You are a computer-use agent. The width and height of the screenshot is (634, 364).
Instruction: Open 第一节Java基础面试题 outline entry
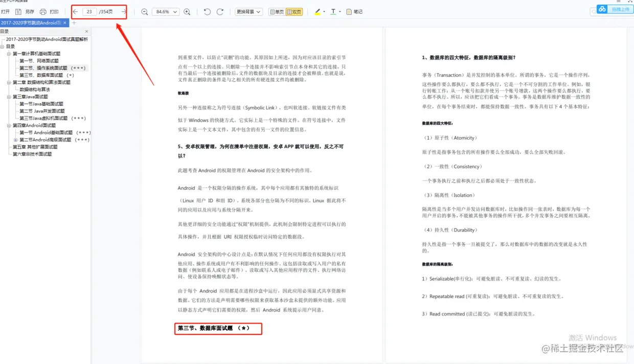pyautogui.click(x=41, y=104)
